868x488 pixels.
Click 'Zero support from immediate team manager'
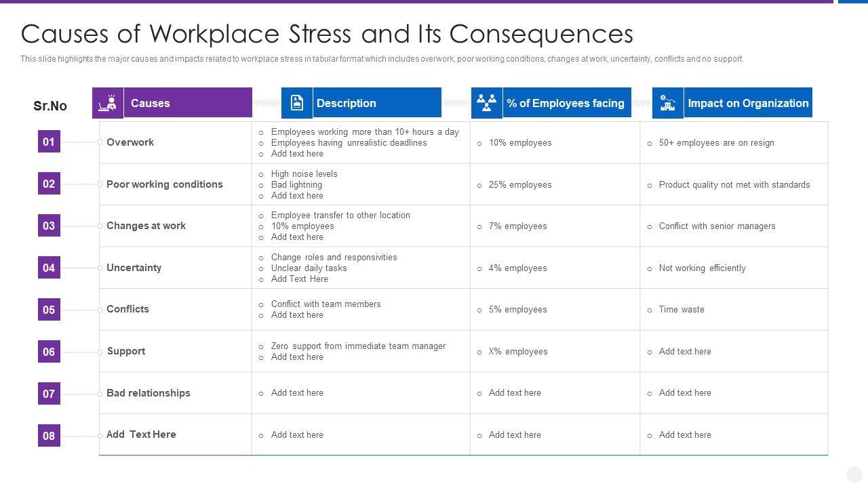358,346
